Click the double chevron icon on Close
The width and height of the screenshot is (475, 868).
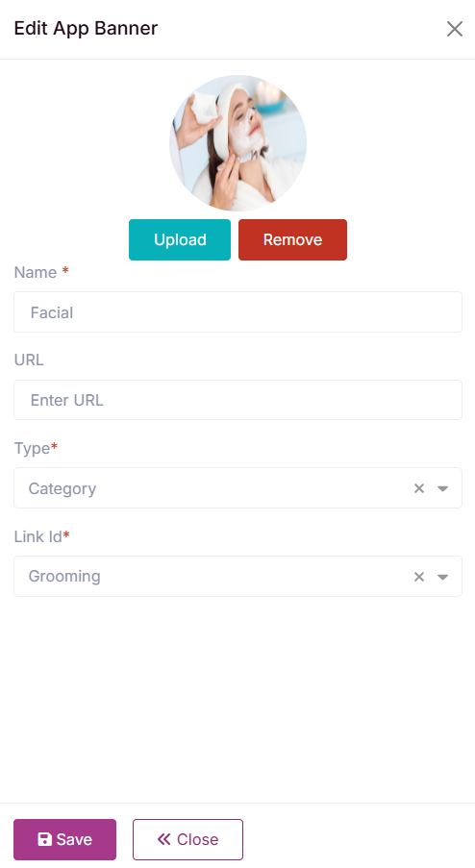[x=163, y=839]
